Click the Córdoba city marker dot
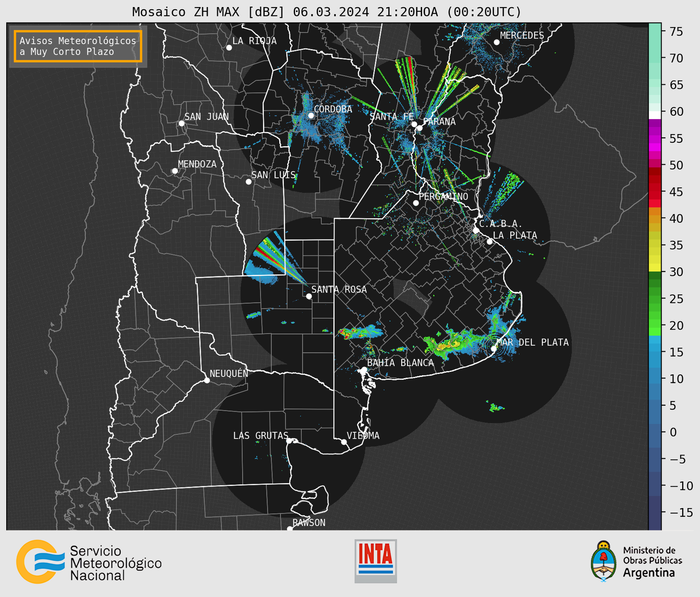 click(x=311, y=115)
